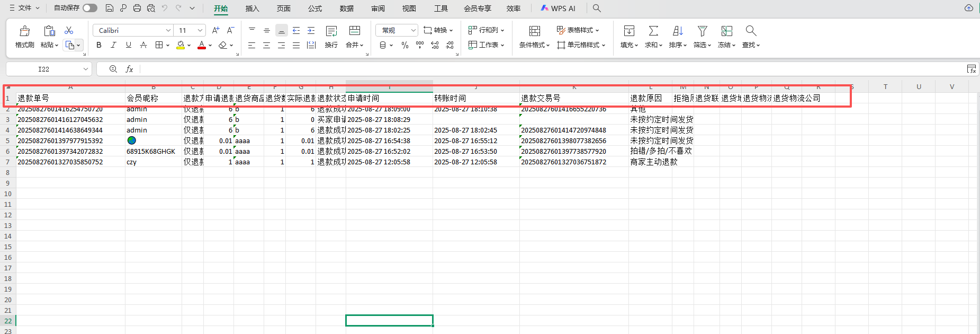The height and width of the screenshot is (334, 980).
Task: Switch to the 插入 (Insert) tab
Action: [252, 8]
